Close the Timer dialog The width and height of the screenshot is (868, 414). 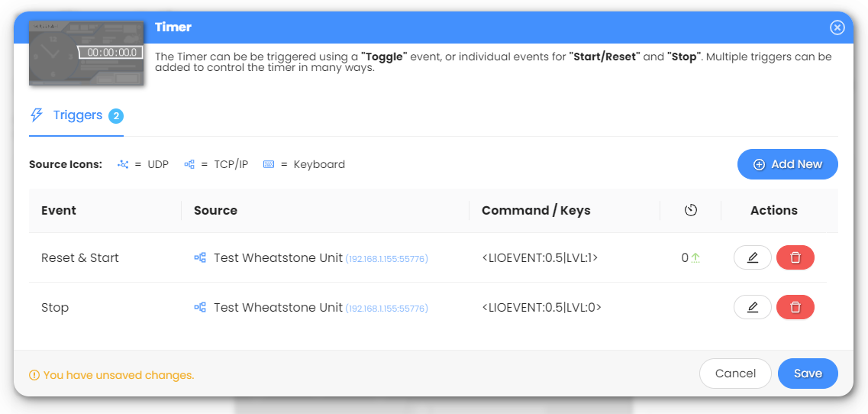[x=837, y=27]
